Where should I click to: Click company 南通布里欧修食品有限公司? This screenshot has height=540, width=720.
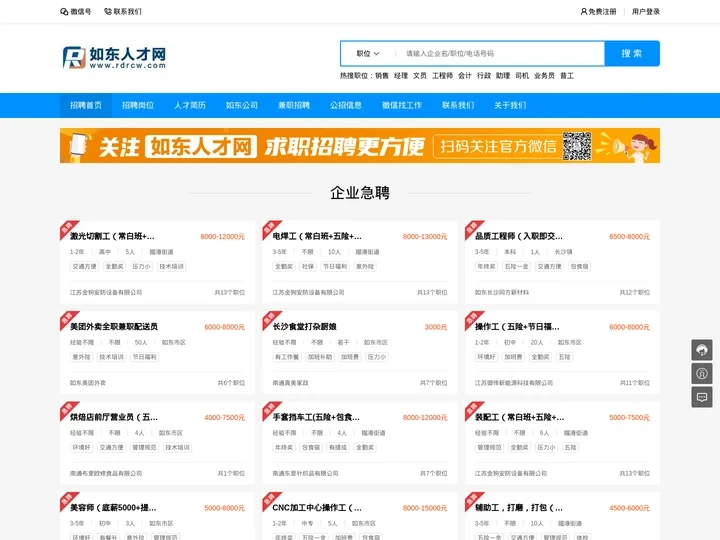coord(106,473)
